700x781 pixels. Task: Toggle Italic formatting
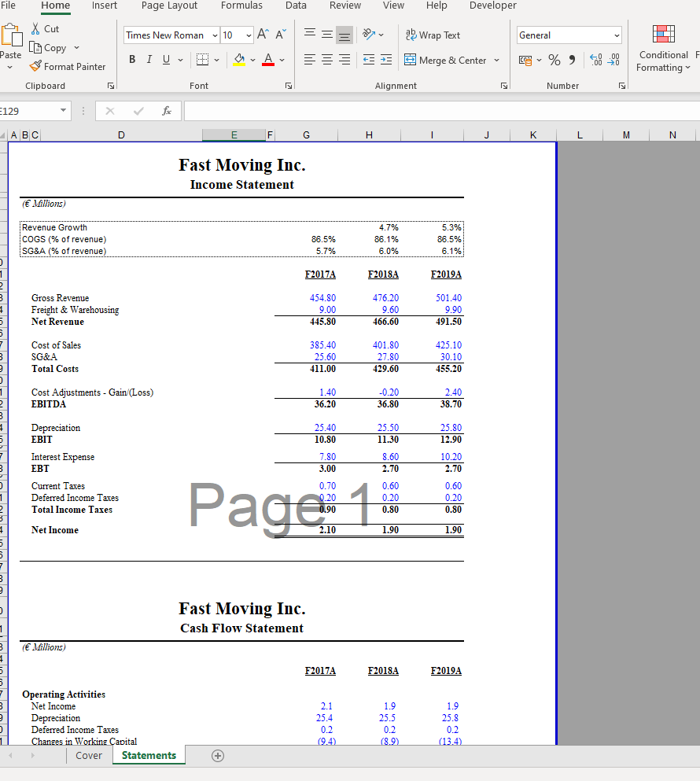[149, 60]
